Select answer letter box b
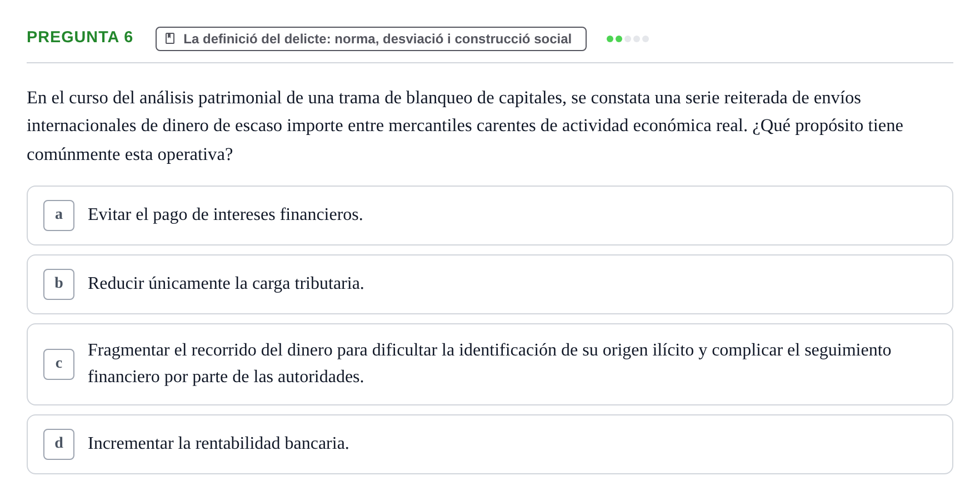The image size is (980, 501). pyautogui.click(x=59, y=284)
